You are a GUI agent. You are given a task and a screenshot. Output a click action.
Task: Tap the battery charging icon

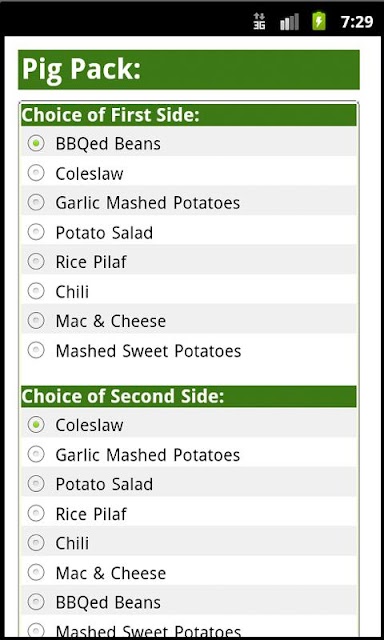tap(319, 21)
